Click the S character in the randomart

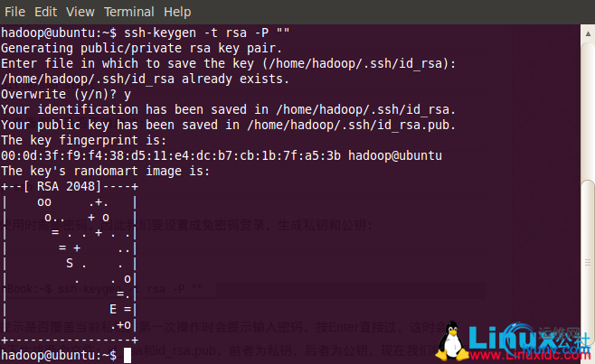coord(70,263)
